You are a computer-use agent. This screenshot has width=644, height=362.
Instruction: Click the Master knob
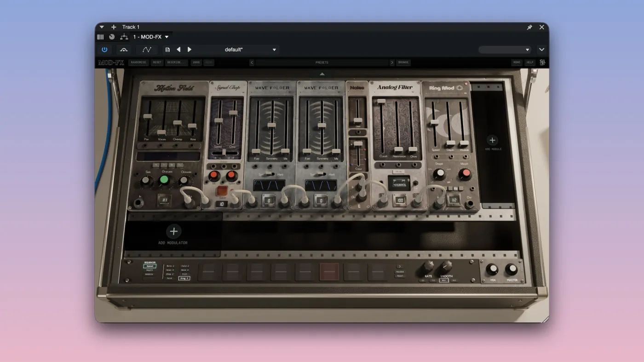coord(511,269)
